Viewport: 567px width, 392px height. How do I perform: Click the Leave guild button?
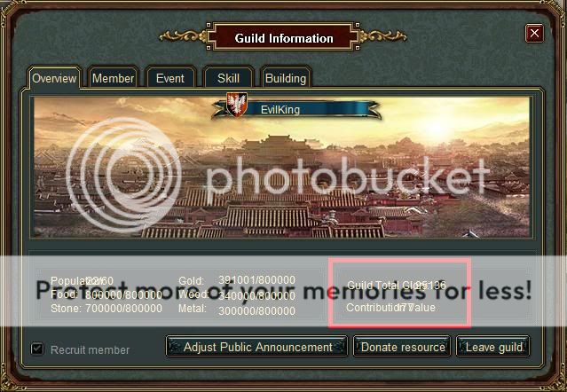point(493,347)
